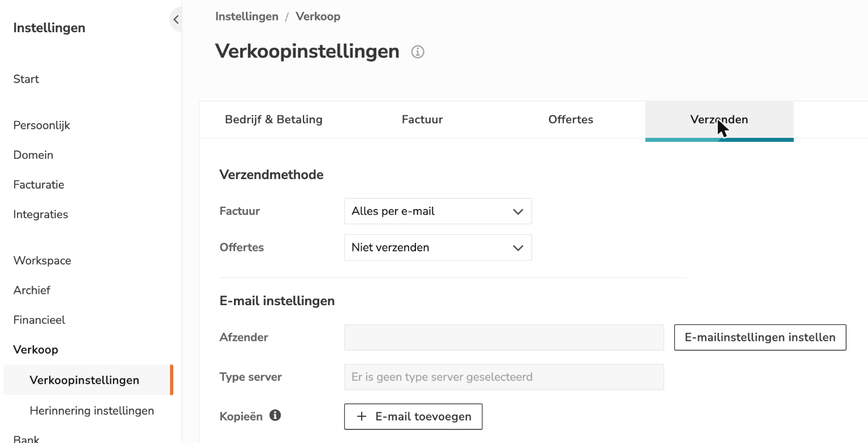Open Domein settings in the sidebar

33,155
